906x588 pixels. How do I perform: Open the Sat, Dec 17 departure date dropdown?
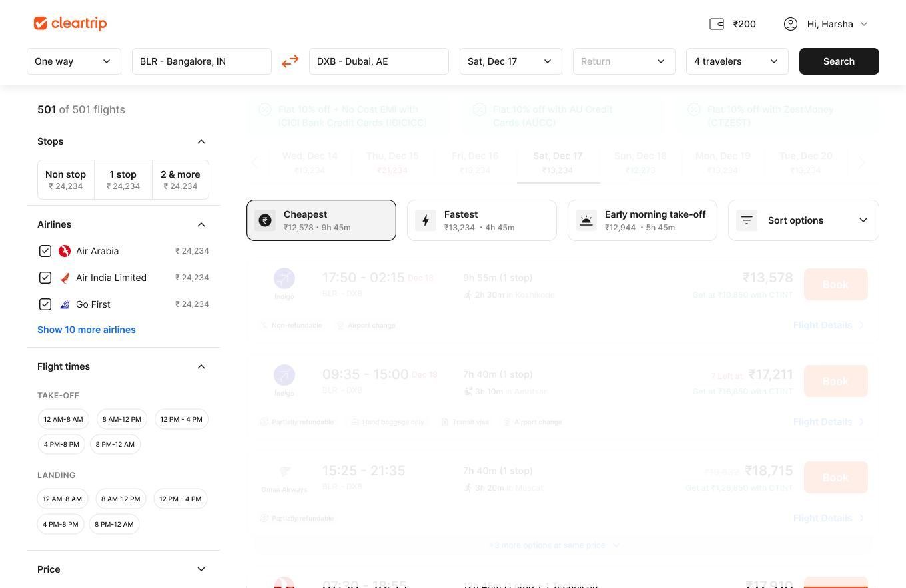click(511, 61)
